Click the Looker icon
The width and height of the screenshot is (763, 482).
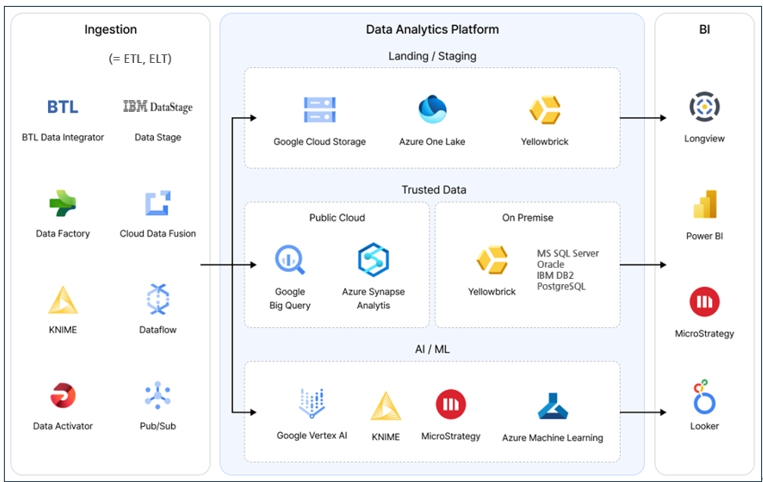703,397
